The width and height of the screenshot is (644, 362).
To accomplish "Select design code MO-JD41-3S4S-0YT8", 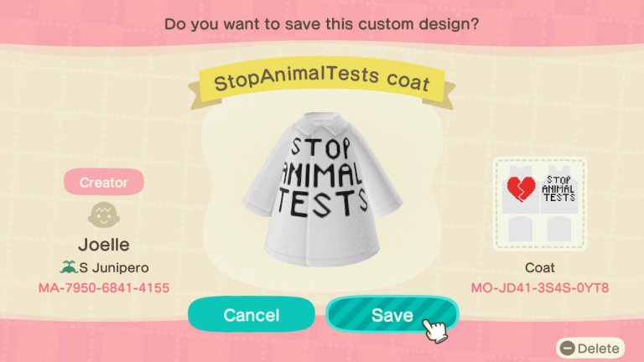I will (x=540, y=287).
